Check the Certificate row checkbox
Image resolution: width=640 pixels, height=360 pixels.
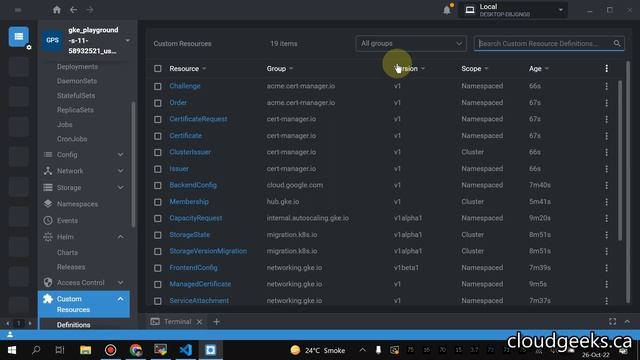(158, 136)
